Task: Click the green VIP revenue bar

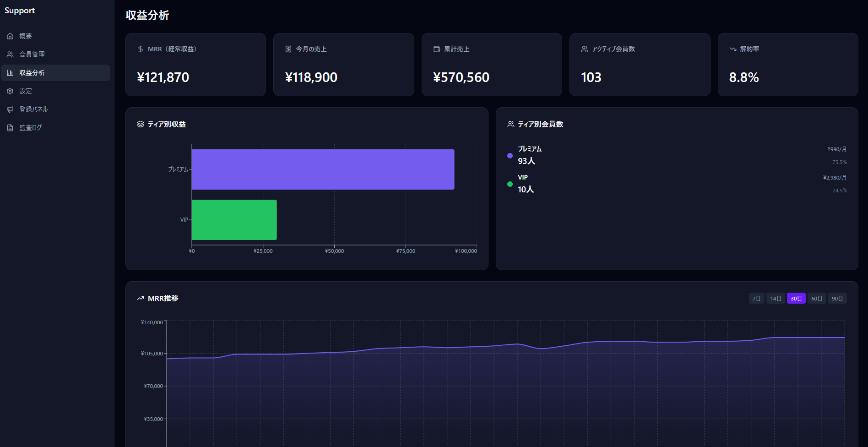Action: (234, 220)
